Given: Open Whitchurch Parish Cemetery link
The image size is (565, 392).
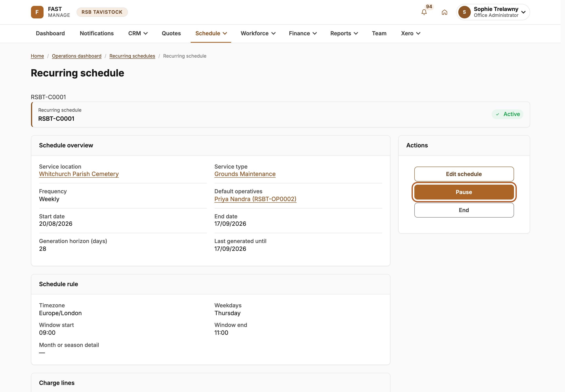Looking at the screenshot, I should [79, 174].
